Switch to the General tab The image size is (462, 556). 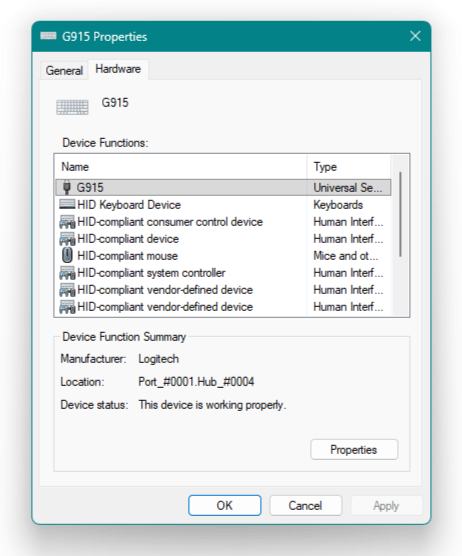pyautogui.click(x=64, y=70)
